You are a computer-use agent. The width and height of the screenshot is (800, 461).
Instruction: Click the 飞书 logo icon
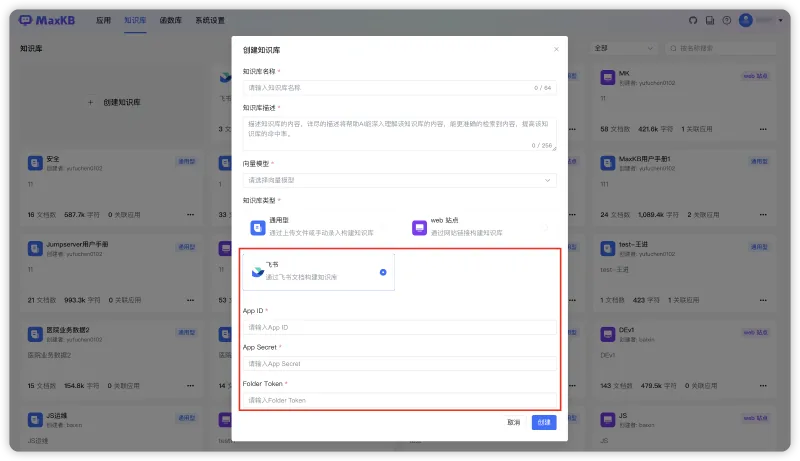(258, 272)
